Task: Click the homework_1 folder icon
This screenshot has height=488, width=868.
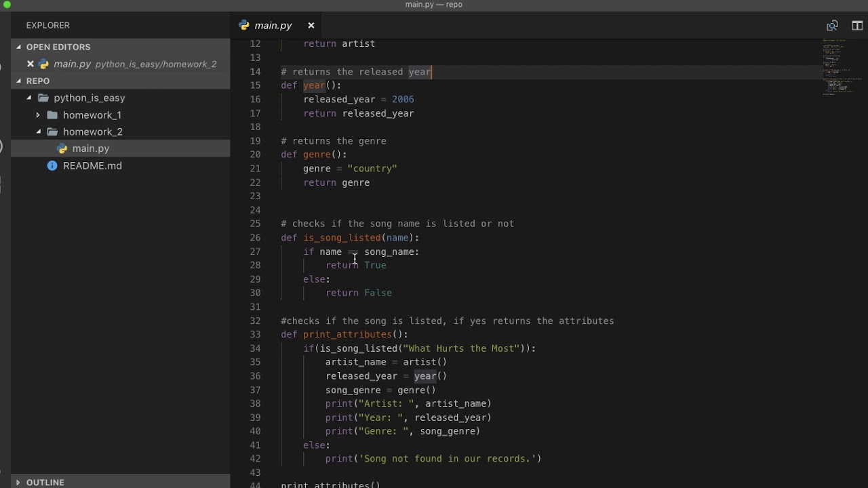Action: (x=52, y=115)
